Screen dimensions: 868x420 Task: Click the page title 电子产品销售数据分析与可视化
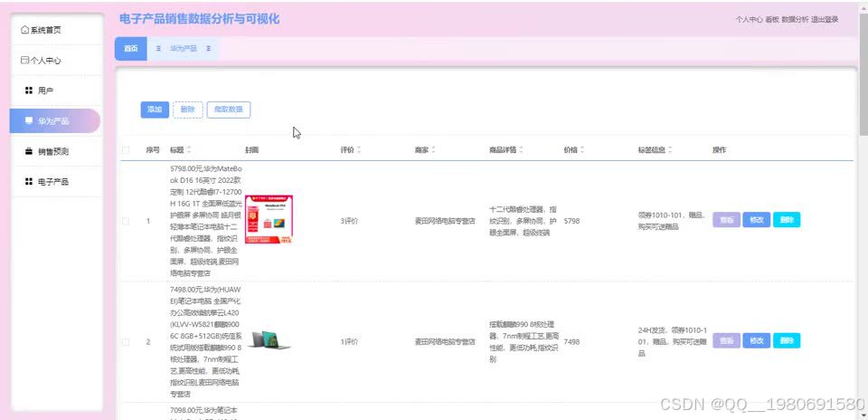tap(199, 19)
